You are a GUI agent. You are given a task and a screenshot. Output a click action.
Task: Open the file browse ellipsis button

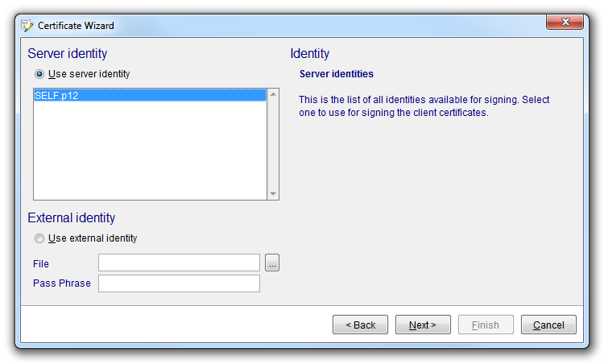coord(272,263)
